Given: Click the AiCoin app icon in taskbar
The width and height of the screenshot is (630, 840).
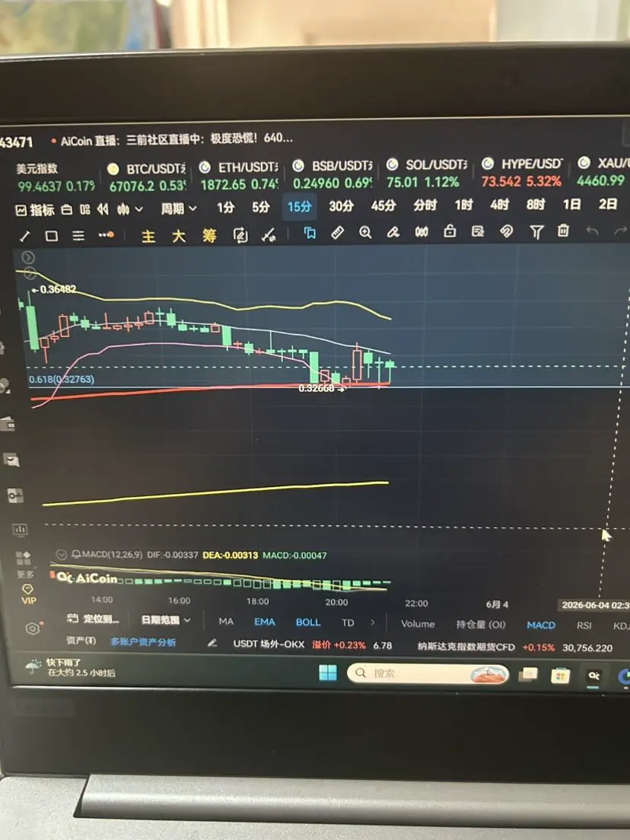Looking at the screenshot, I should (x=593, y=676).
